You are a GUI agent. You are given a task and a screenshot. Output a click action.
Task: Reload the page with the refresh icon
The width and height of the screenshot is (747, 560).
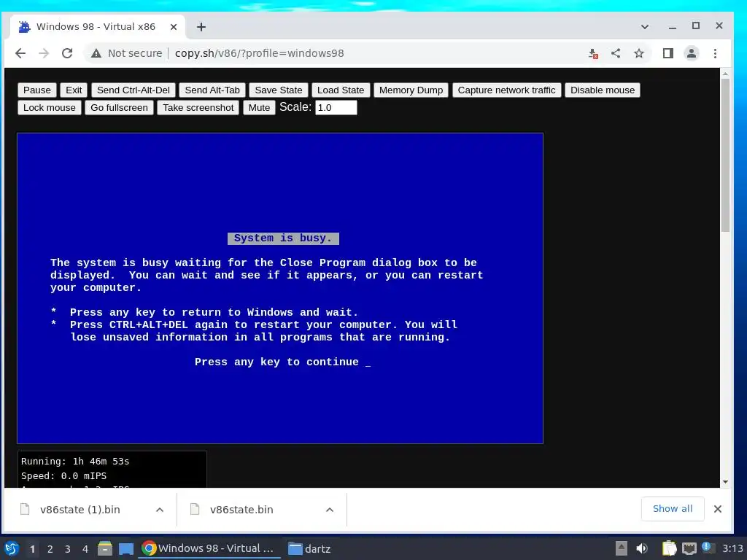pyautogui.click(x=67, y=53)
